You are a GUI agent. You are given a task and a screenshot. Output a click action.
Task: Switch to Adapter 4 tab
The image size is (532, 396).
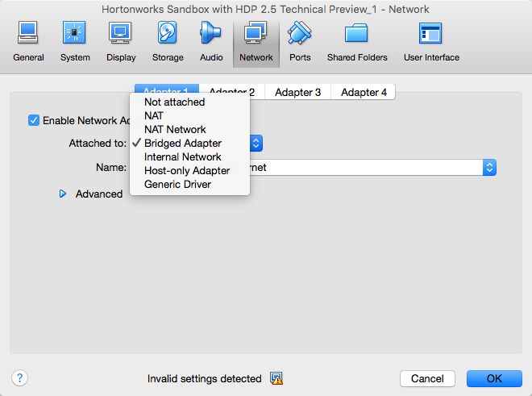pos(364,92)
